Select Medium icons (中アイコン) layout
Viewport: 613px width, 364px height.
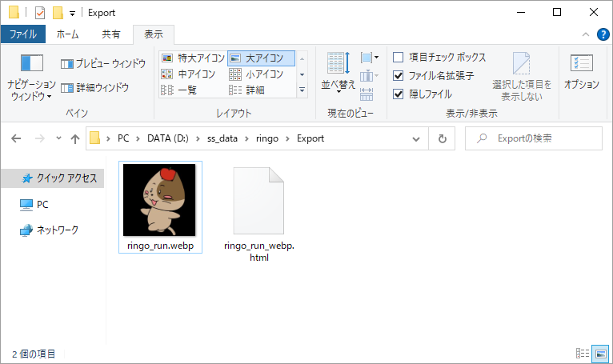[188, 74]
